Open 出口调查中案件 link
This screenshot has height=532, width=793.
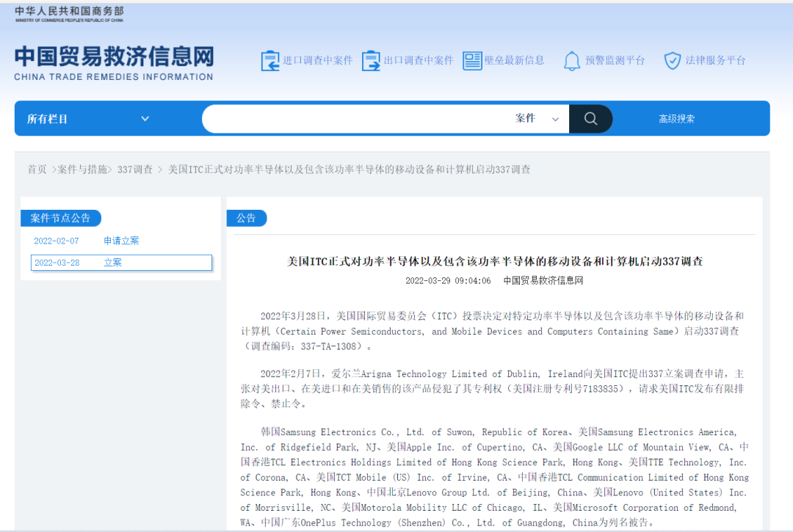(419, 61)
